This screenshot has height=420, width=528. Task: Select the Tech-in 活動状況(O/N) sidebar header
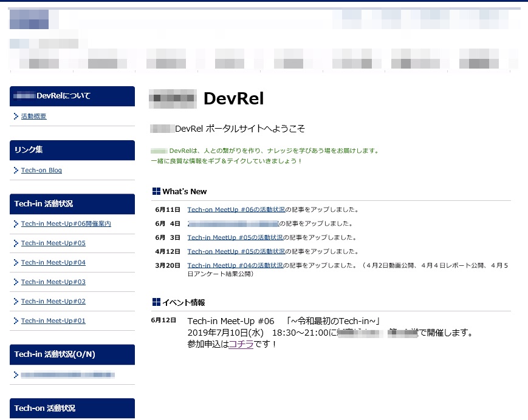click(x=72, y=354)
